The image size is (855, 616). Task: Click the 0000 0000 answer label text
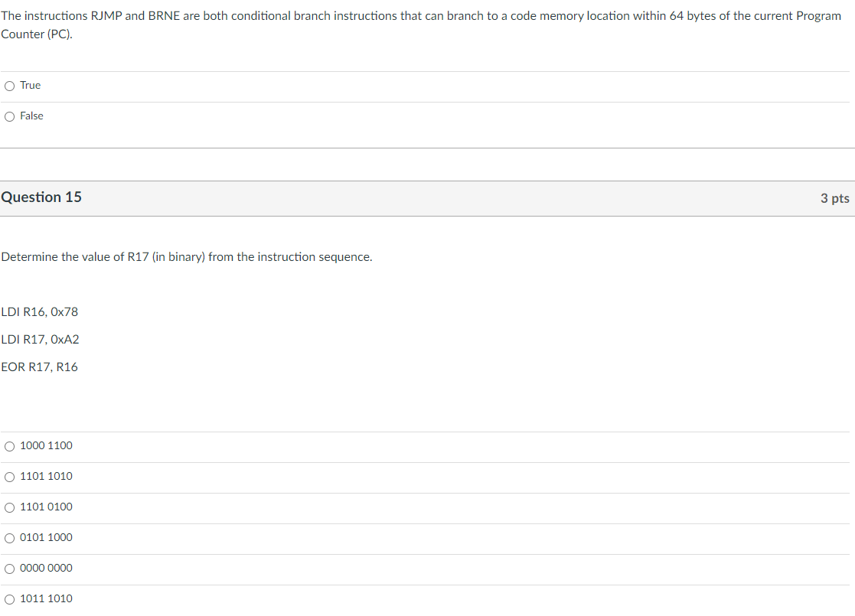[x=46, y=568]
